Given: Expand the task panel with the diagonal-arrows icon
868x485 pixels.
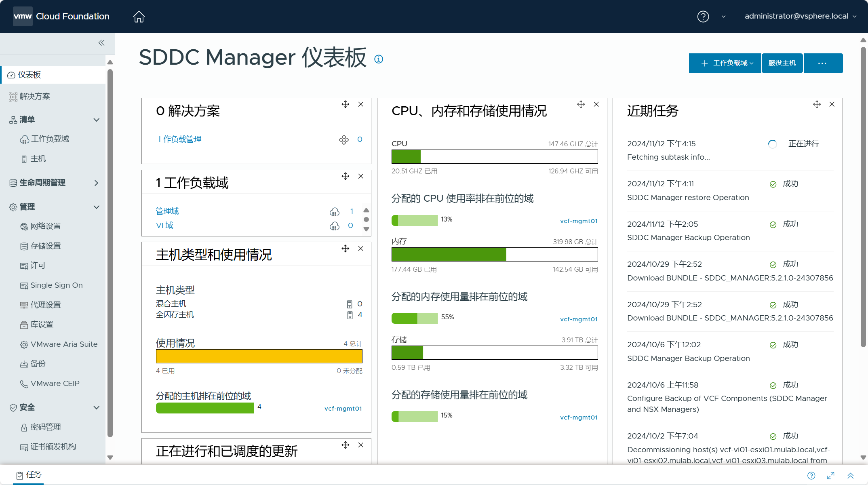Looking at the screenshot, I should (831, 475).
